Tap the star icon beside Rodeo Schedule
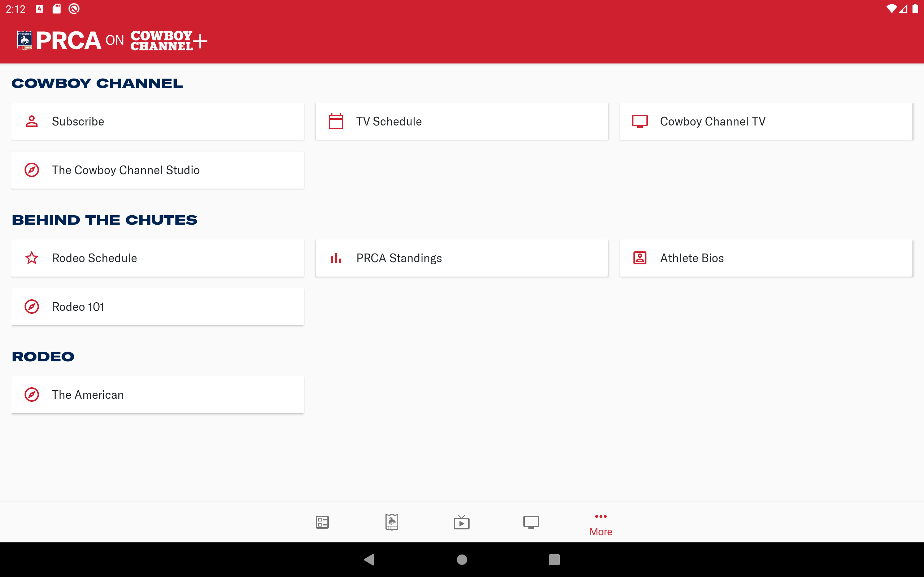 click(32, 258)
